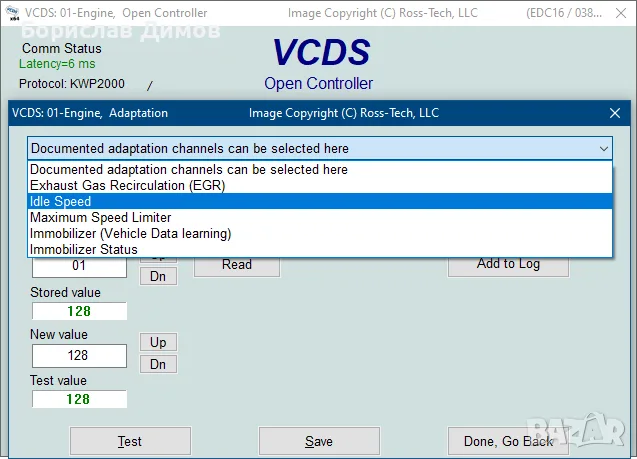637x459 pixels.
Task: Click the channel number field showing 01
Action: [79, 267]
